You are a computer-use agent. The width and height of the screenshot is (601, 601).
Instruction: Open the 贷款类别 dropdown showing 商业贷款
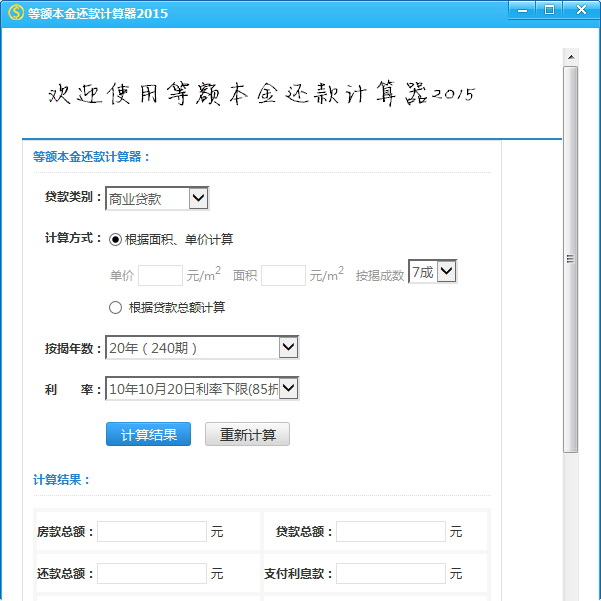(157, 199)
